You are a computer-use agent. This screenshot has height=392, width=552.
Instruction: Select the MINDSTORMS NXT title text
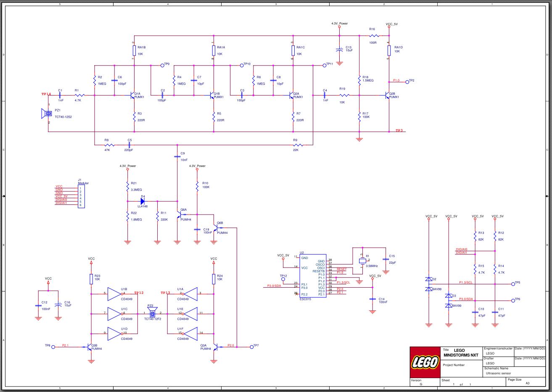coord(461,355)
